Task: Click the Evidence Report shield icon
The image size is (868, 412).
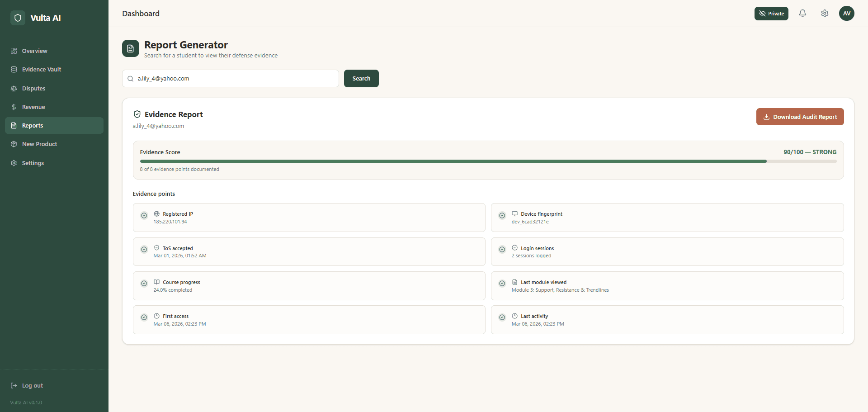Action: pyautogui.click(x=137, y=114)
